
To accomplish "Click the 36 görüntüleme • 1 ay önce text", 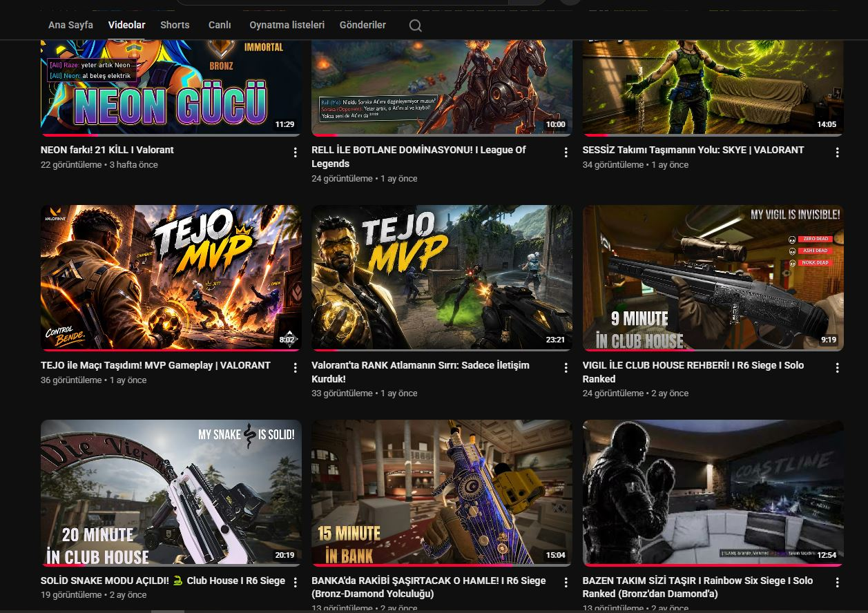I will 94,380.
